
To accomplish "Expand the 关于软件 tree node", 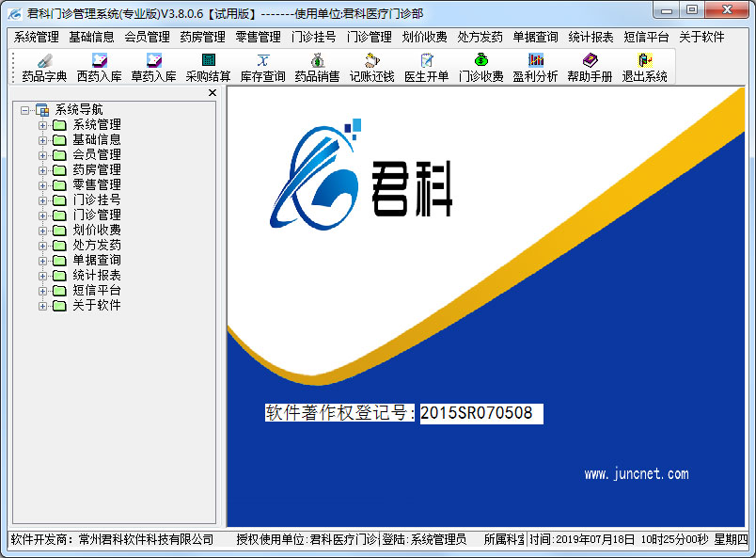I will click(42, 306).
